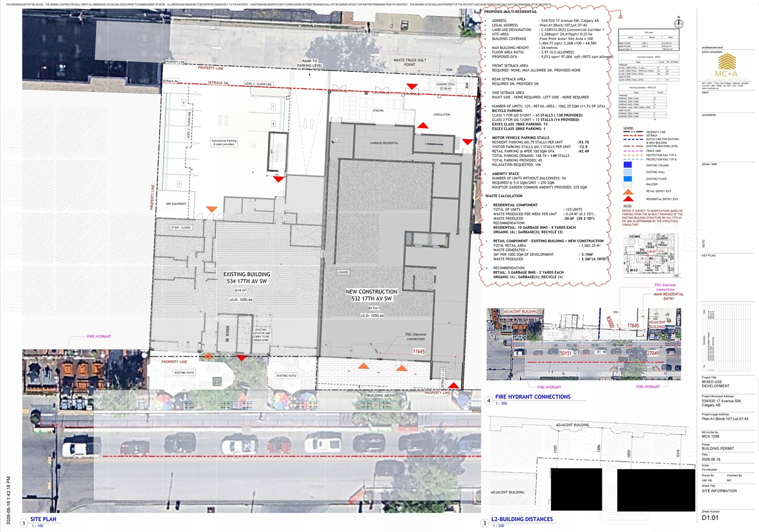The height and width of the screenshot is (532, 759).
Task: Click the LOADING STALL label
Action: [444, 84]
